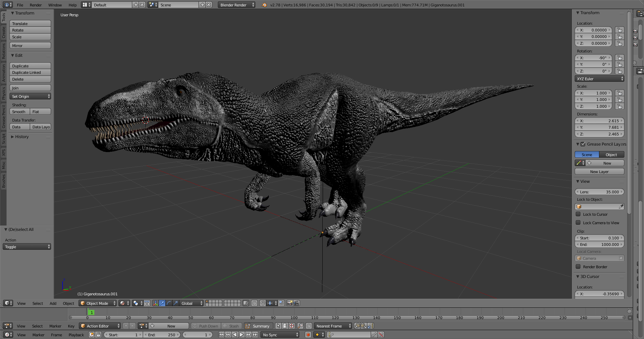Click the timeline range lock icon
Image resolution: width=644 pixels, height=339 pixels.
click(x=98, y=335)
